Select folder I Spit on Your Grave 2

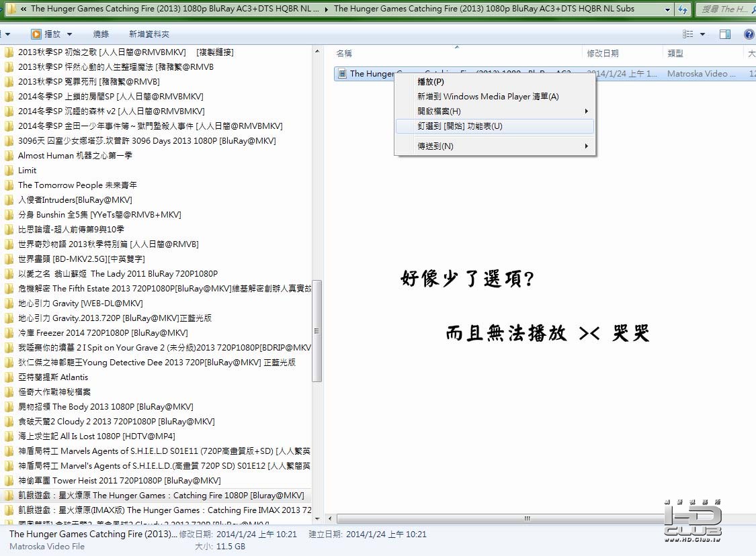(x=158, y=348)
